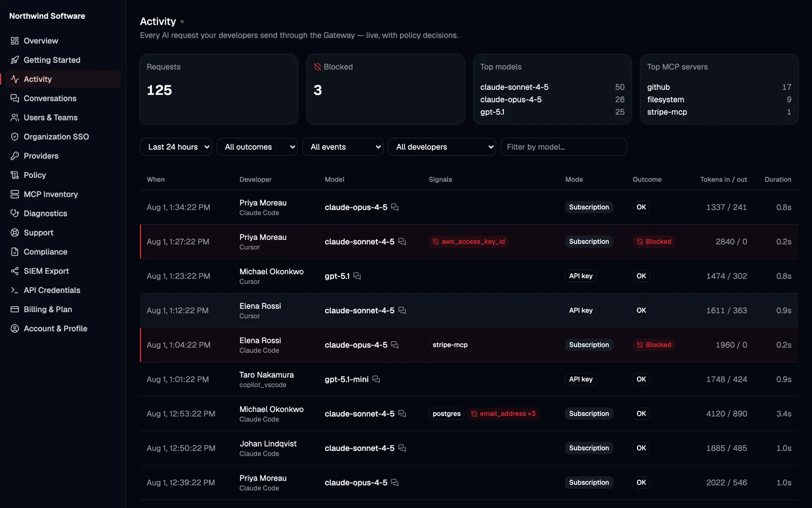Click the Users & Teams people icon
Viewport: 812px width, 508px height.
15,117
